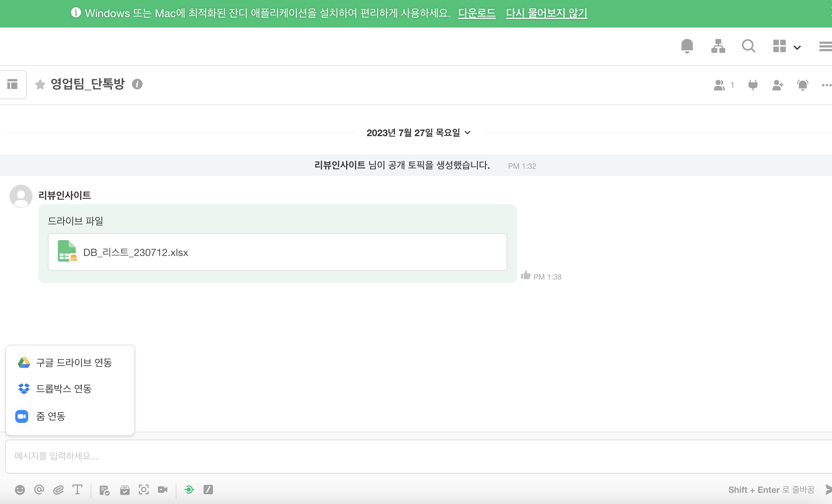Open the three-dots more menu
Viewport: 832px width, 504px height.
(x=826, y=85)
